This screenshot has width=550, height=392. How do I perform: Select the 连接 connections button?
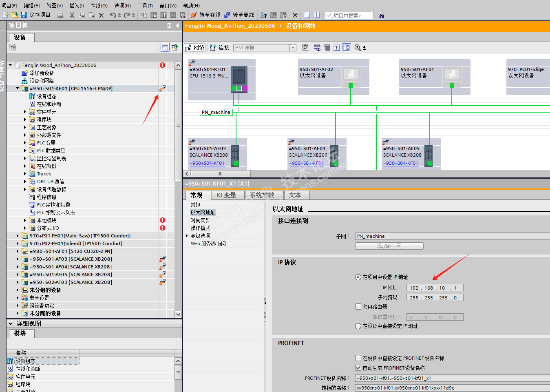tap(219, 48)
